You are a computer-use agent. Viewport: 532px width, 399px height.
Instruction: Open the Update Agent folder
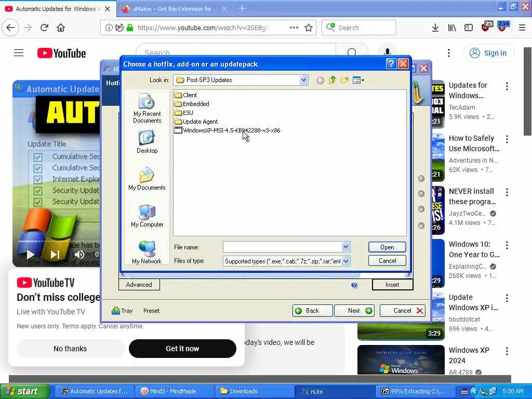[x=196, y=122]
